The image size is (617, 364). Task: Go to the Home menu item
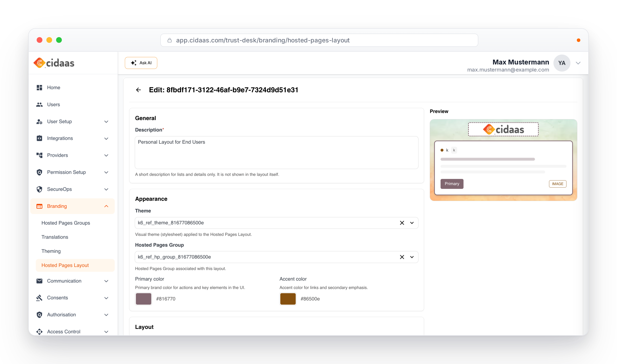73,87
